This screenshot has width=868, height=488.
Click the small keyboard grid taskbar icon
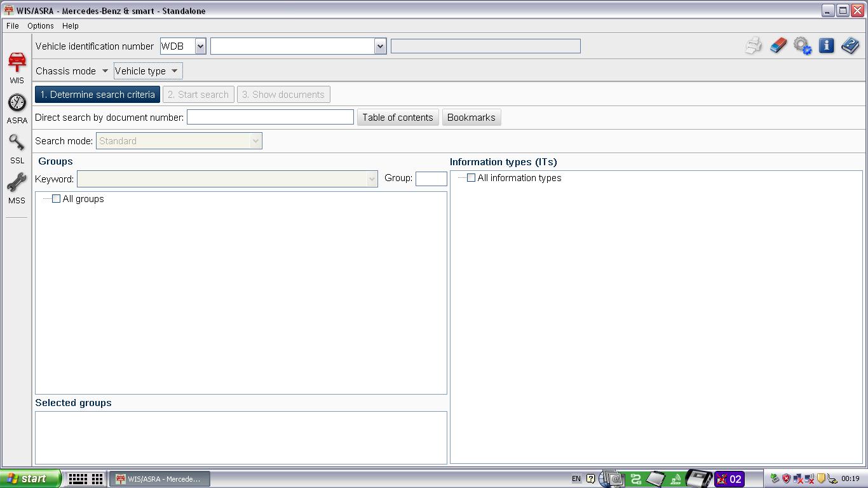point(78,478)
